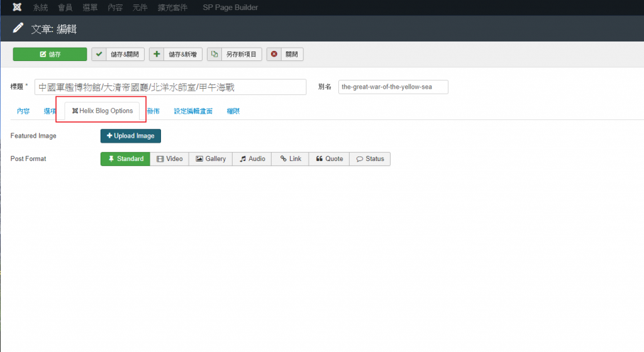Pick the Link post format
This screenshot has height=352, width=644.
coord(291,159)
